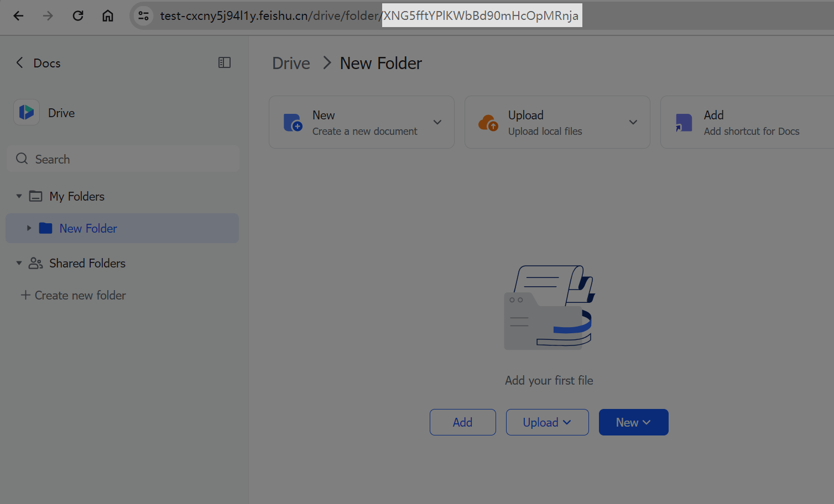Click the upload cloud icon
The width and height of the screenshot is (834, 504).
tap(488, 123)
